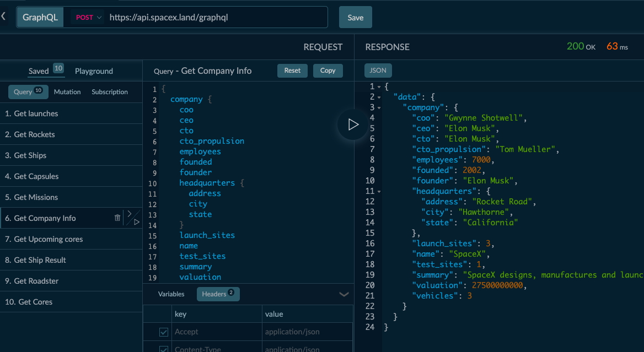Fold response line 1 root object

click(x=379, y=87)
